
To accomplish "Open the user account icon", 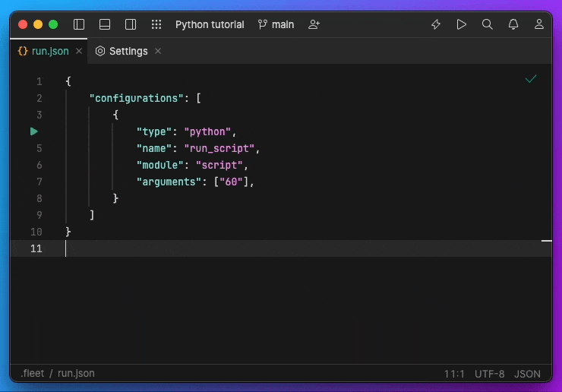I will (539, 24).
